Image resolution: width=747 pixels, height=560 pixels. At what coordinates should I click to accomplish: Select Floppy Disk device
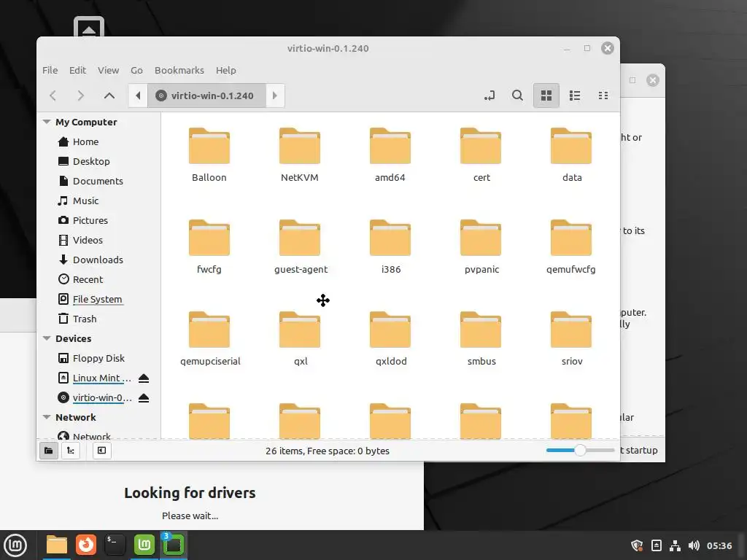coord(98,358)
